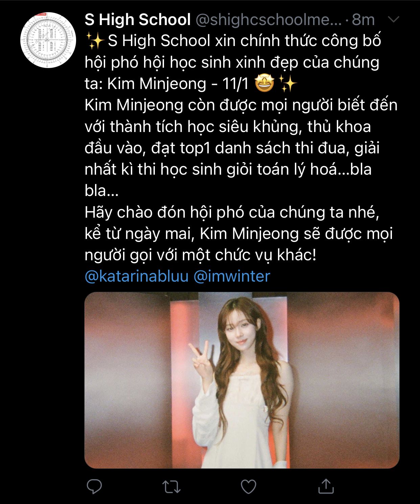
Task: Reply to the S High School tweet
Action: [x=94, y=486]
